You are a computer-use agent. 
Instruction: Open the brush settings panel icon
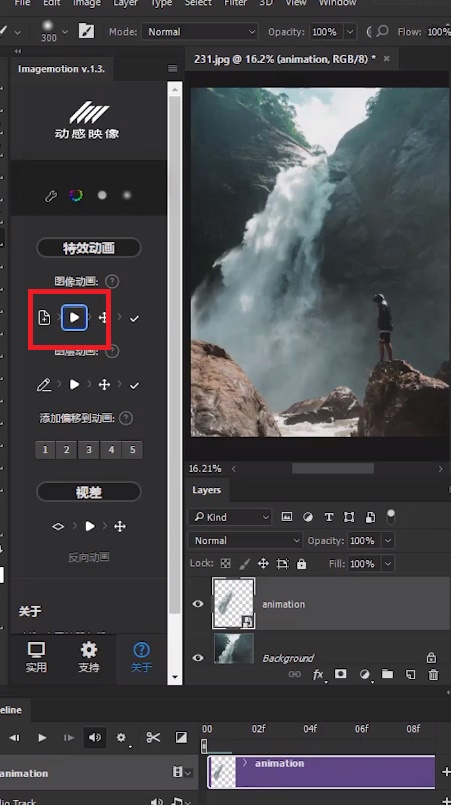86,31
